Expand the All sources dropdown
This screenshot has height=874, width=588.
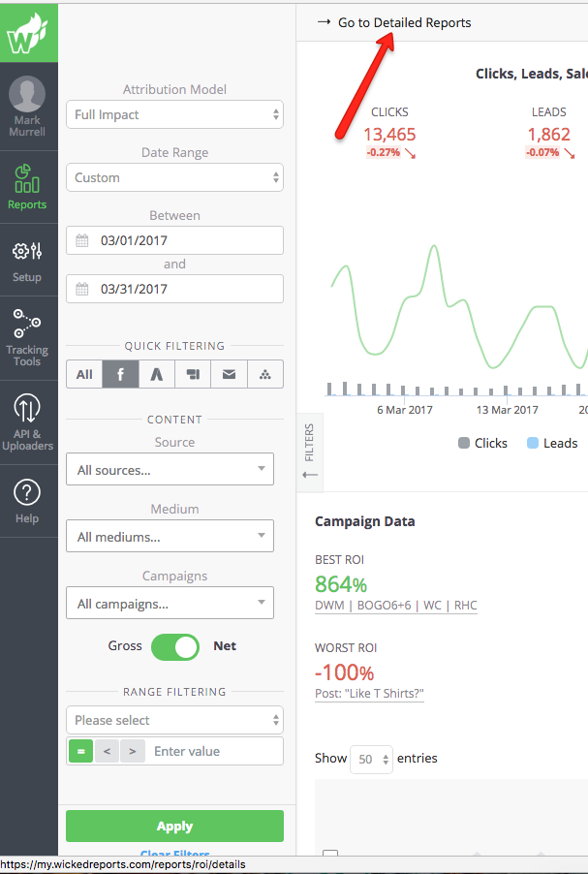click(170, 469)
